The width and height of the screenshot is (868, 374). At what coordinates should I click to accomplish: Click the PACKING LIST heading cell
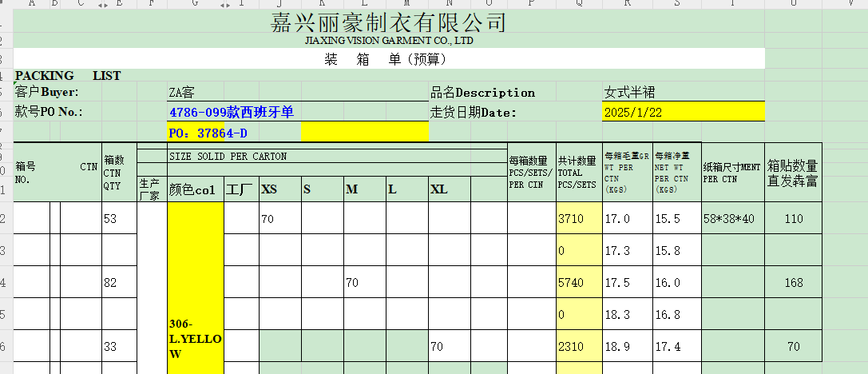tap(68, 76)
